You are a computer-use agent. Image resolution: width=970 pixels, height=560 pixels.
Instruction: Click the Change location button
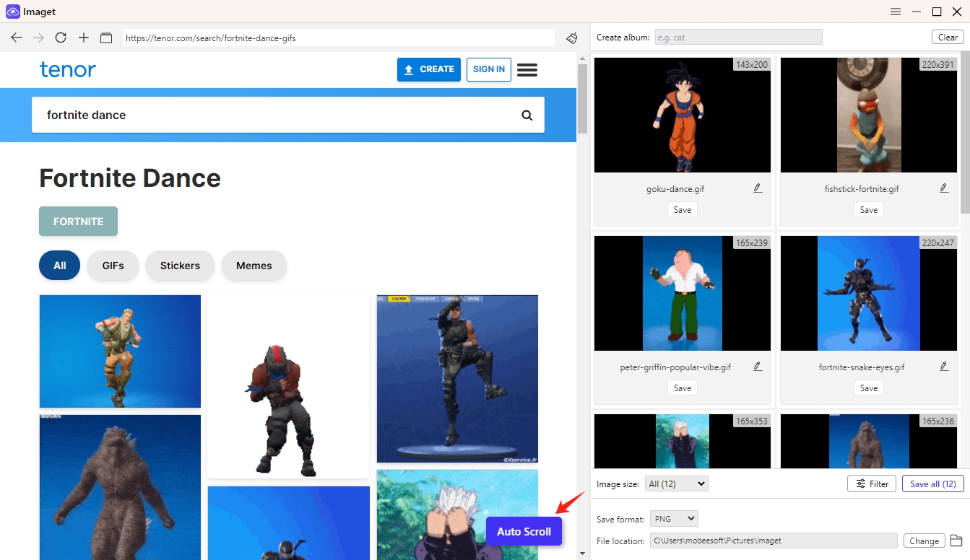coord(924,541)
